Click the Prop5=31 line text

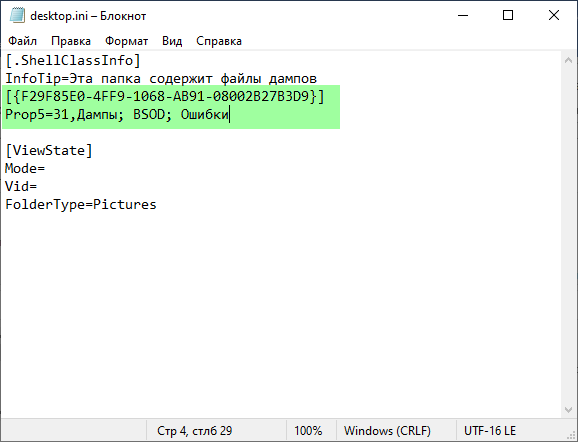[117, 115]
